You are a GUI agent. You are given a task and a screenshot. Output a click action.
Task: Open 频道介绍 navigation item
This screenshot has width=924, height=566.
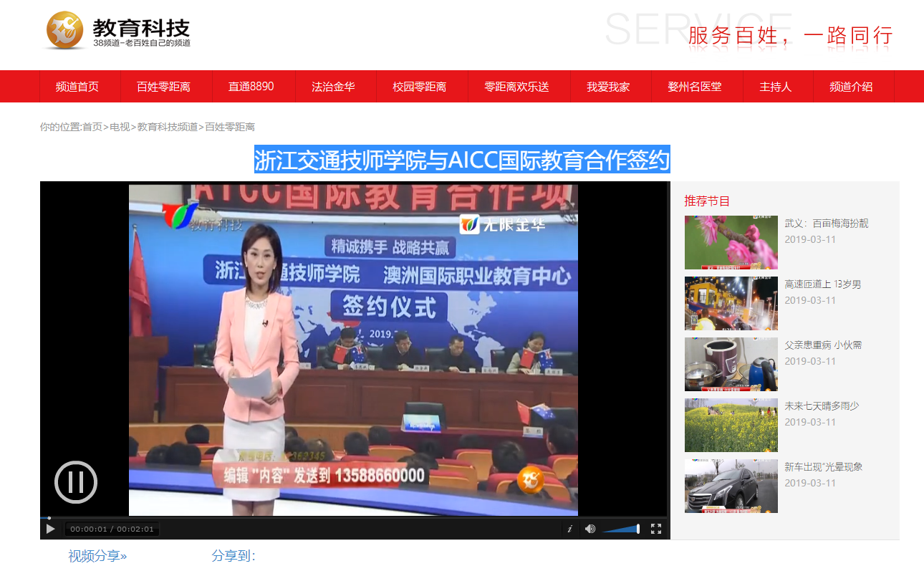tap(851, 87)
